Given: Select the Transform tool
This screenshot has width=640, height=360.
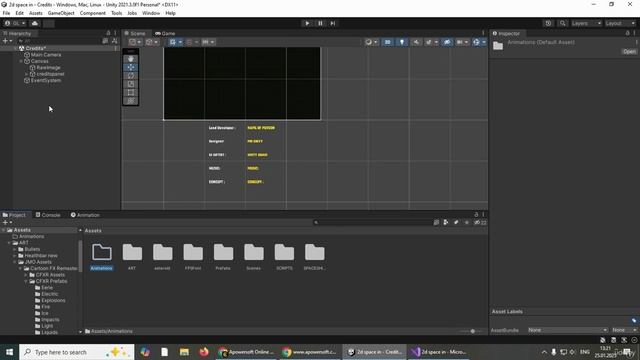Looking at the screenshot, I should (131, 101).
